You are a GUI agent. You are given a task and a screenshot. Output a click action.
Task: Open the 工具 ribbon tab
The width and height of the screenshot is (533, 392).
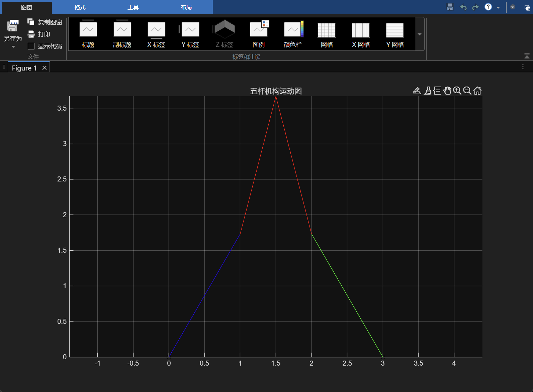click(133, 7)
